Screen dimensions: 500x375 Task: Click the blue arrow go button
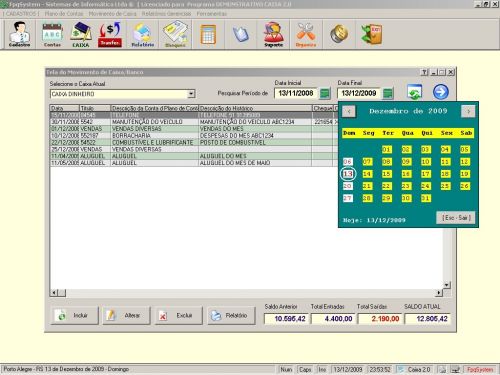pos(441,92)
